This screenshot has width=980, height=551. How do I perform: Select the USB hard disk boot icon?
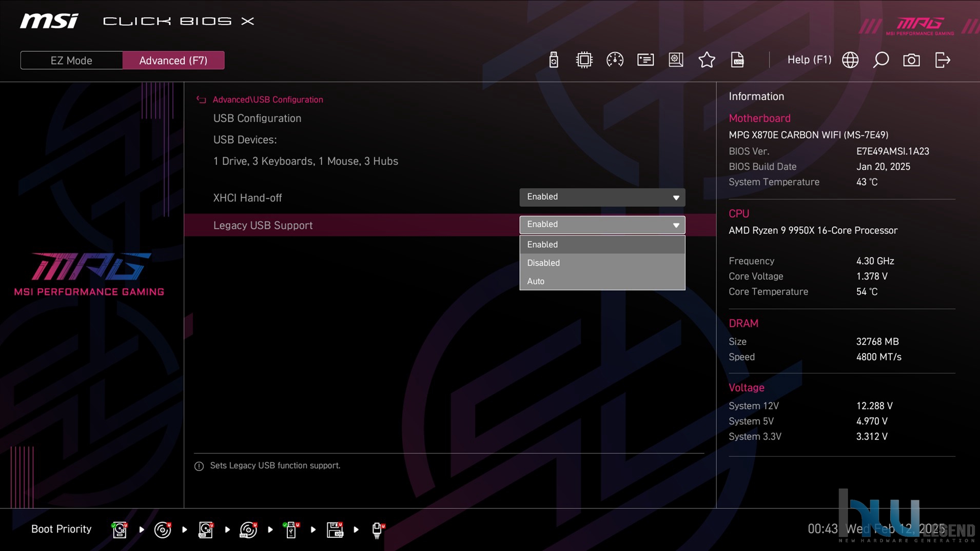click(x=205, y=529)
